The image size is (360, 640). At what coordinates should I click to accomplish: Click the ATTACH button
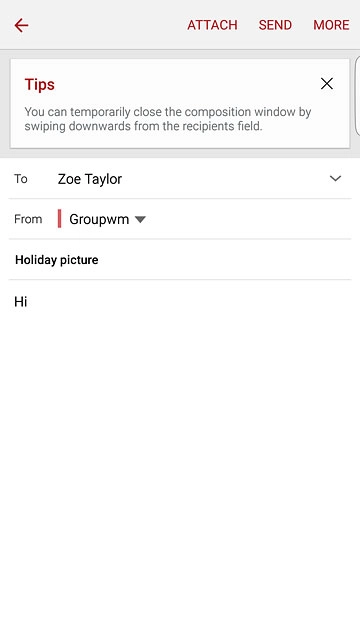(212, 25)
